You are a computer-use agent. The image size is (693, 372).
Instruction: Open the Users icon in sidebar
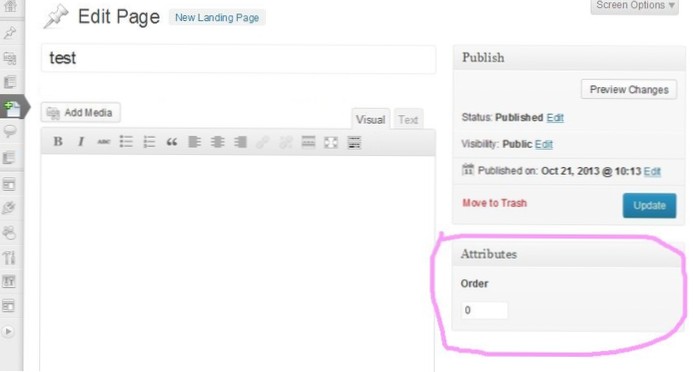pos(10,232)
